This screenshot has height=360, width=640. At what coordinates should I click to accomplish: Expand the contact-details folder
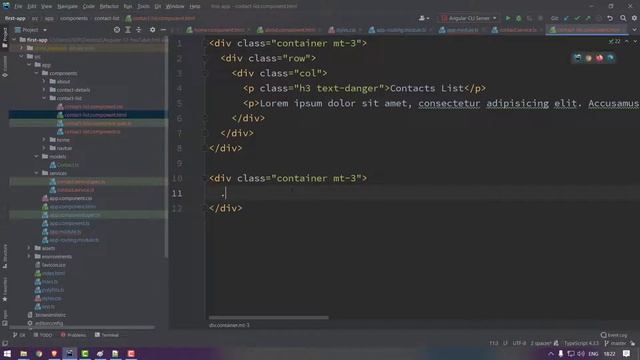44,90
